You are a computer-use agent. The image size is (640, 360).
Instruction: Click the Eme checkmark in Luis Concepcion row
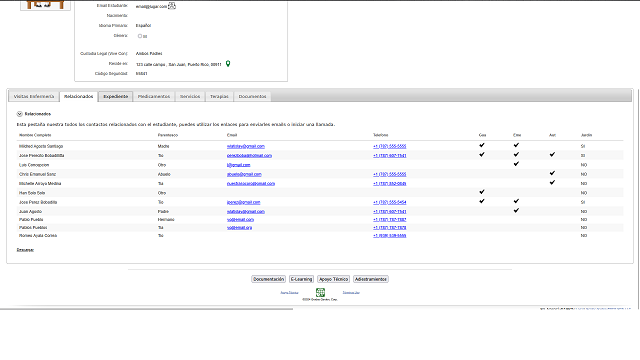coord(516,164)
